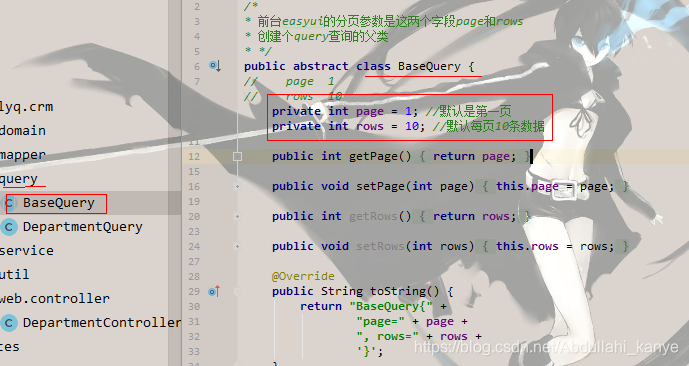Viewport: 689px width, 366px height.
Task: Click the class icon next to DepartmentController
Action: 8,323
